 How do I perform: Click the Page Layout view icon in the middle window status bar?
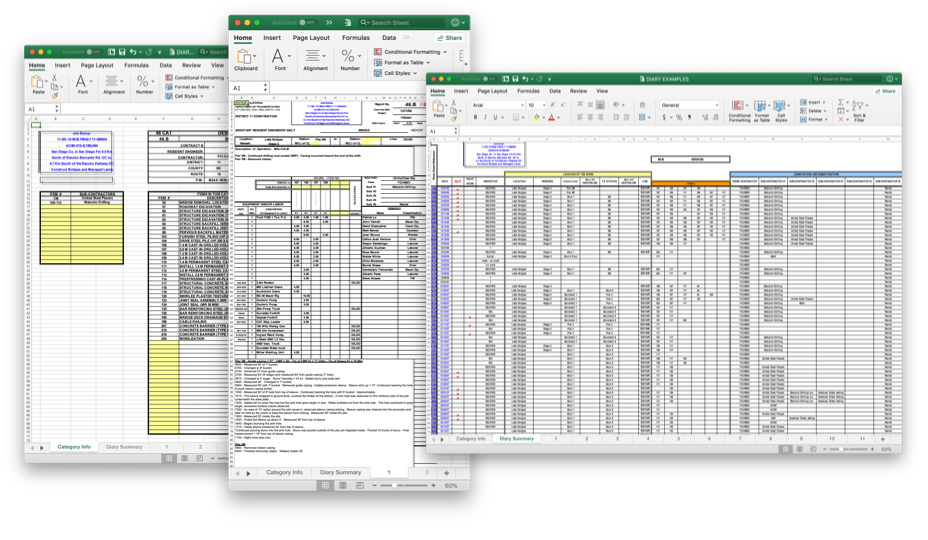343,486
